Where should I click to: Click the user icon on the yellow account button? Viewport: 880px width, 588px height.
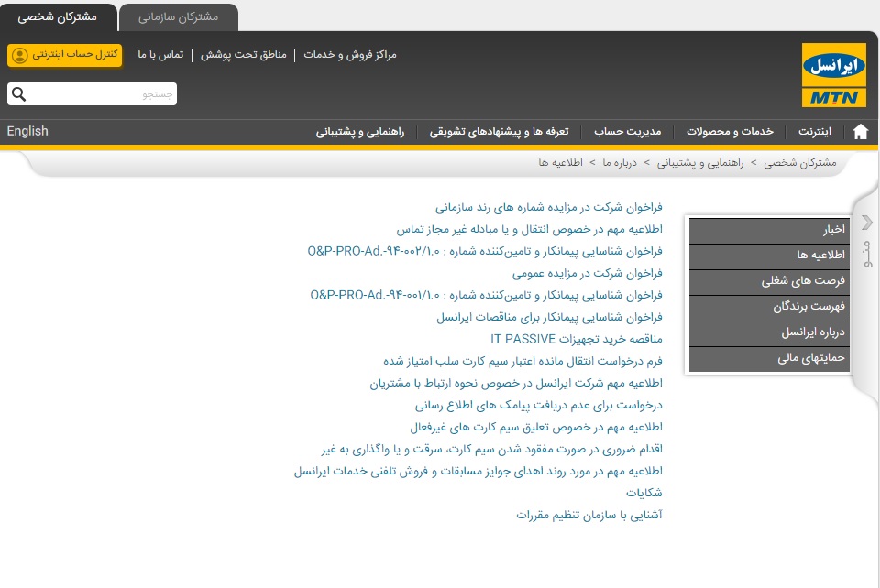(x=20, y=55)
